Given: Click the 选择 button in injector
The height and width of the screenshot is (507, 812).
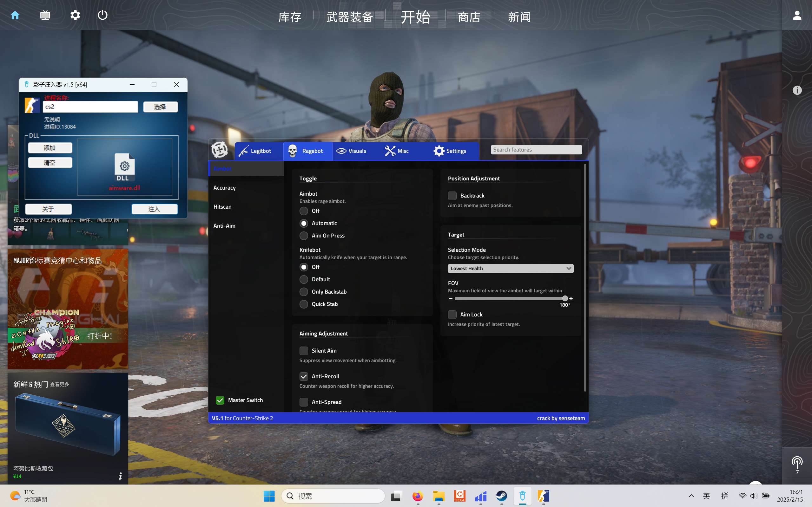Looking at the screenshot, I should (x=160, y=107).
